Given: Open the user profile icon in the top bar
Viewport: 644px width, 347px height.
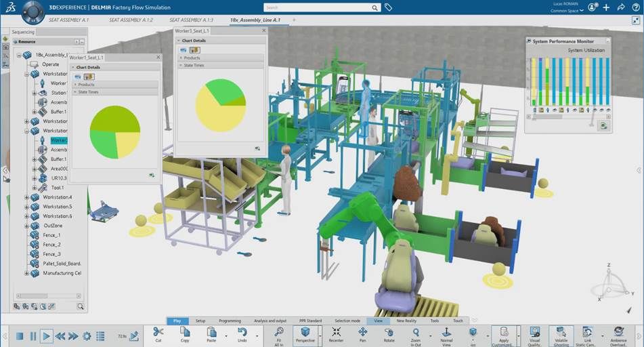Looking at the screenshot, I should tap(592, 7).
